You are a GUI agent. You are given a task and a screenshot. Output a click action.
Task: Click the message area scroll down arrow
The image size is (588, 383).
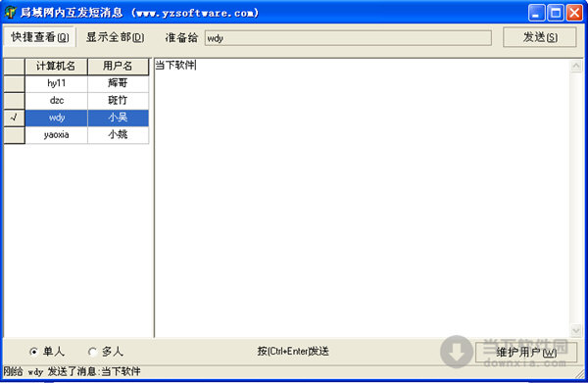(x=576, y=330)
